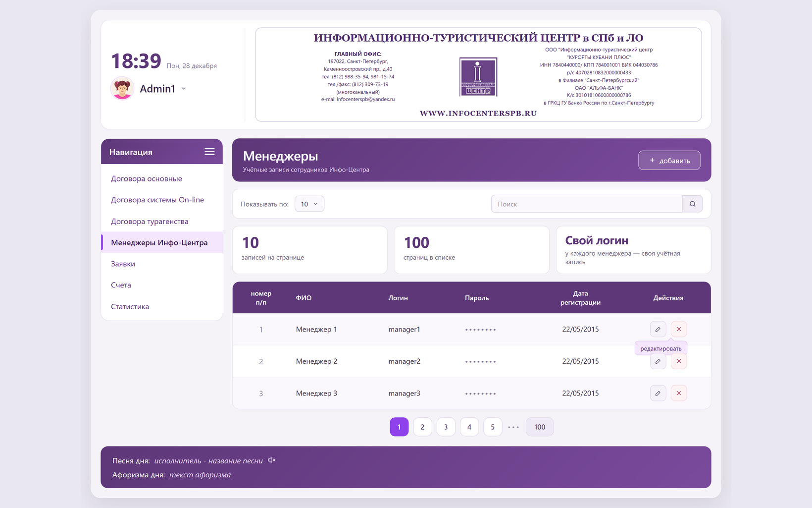
Task: Click the Admin1 user avatar
Action: (122, 88)
